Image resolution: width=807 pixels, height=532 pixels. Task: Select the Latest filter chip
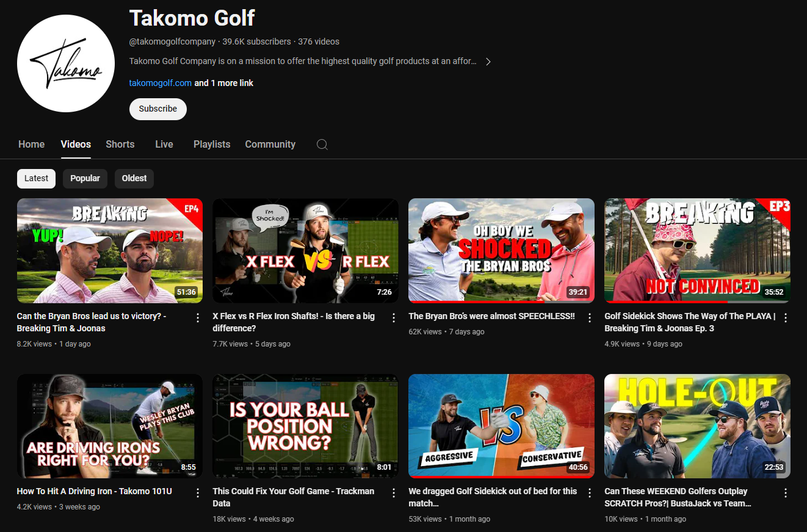click(x=36, y=178)
